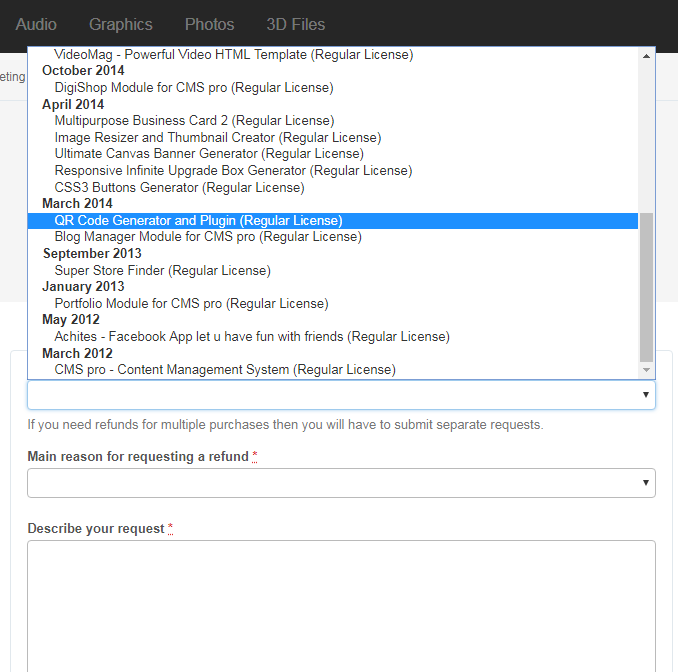This screenshot has width=678, height=672.
Task: Open the 3D Files category
Action: pos(295,24)
